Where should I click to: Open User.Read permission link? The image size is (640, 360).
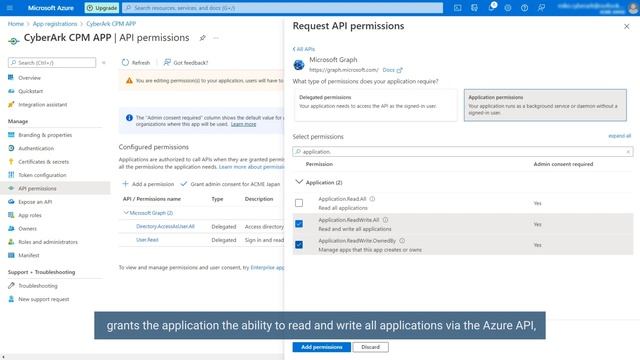[147, 240]
